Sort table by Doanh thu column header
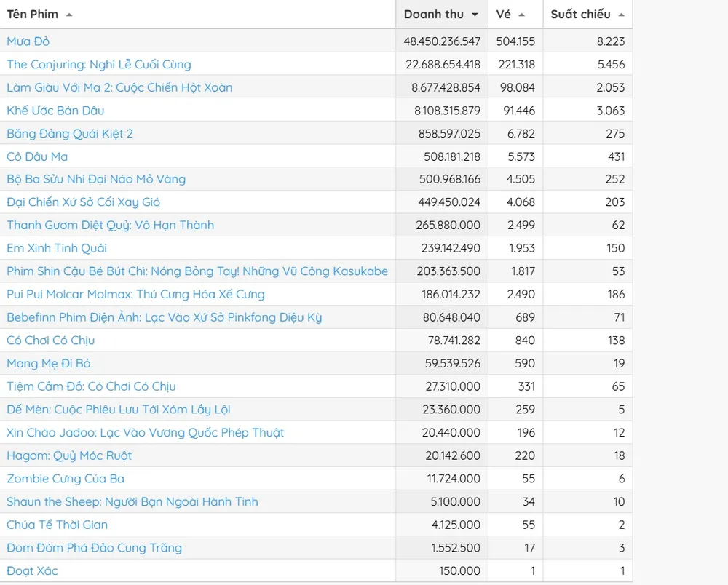Image resolution: width=728 pixels, height=585 pixels. click(x=434, y=15)
